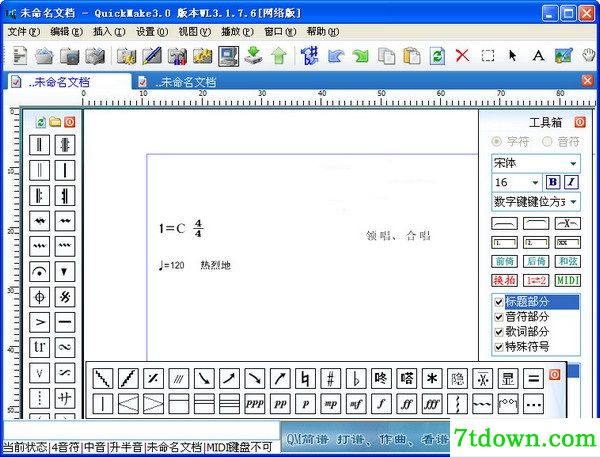
Task: Click the 升半音 status bar entry
Action: (126, 447)
